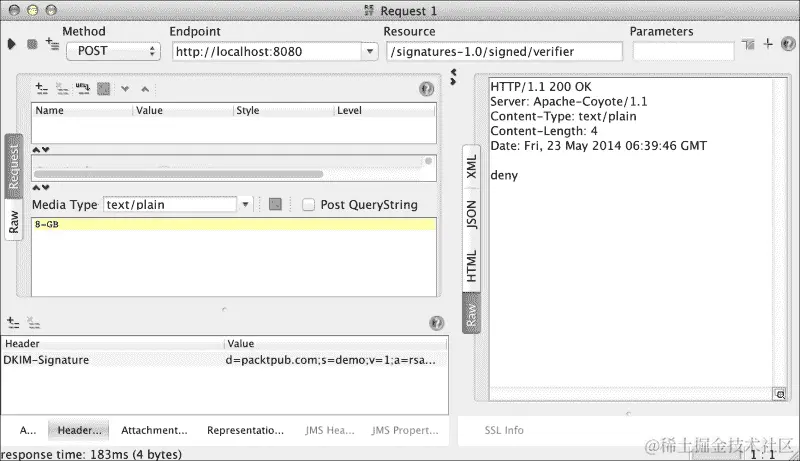Click the Resource path field
This screenshot has height=461, width=800.
(504, 52)
